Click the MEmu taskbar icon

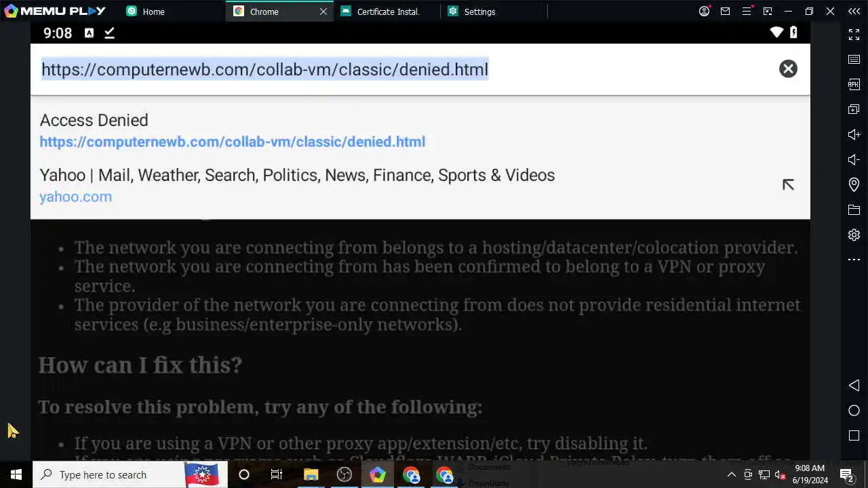tap(378, 474)
